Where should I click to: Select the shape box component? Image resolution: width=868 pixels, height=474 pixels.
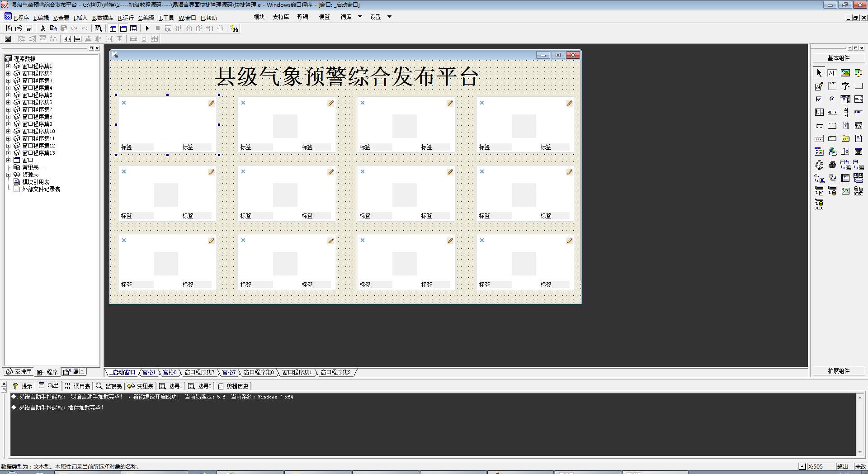858,73
